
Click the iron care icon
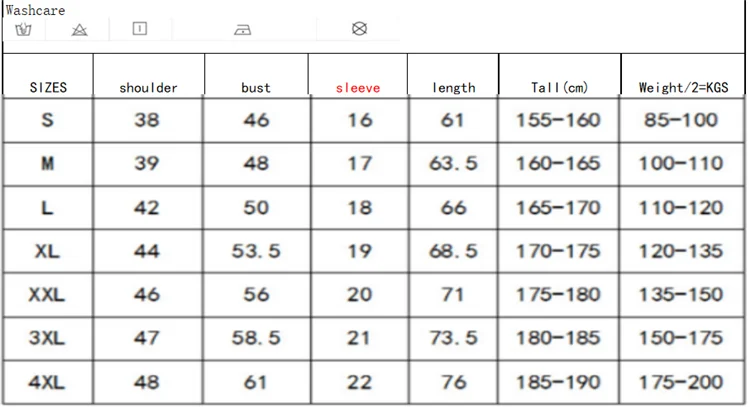coord(242,29)
